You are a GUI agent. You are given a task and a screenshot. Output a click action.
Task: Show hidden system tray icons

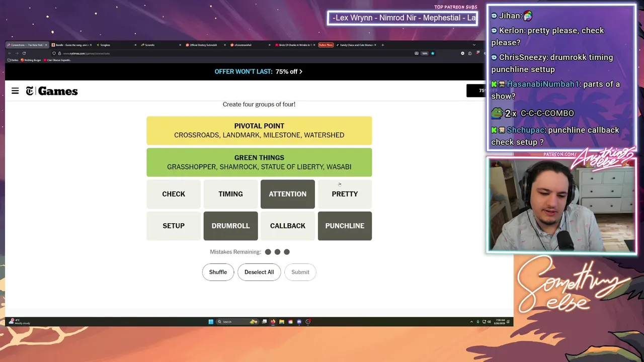click(471, 322)
